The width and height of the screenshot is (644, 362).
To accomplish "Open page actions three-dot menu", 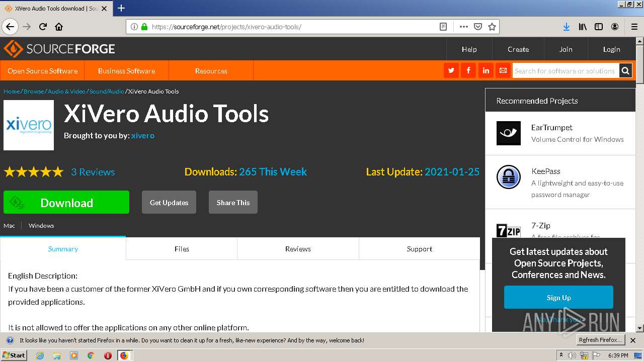I will tap(464, 27).
